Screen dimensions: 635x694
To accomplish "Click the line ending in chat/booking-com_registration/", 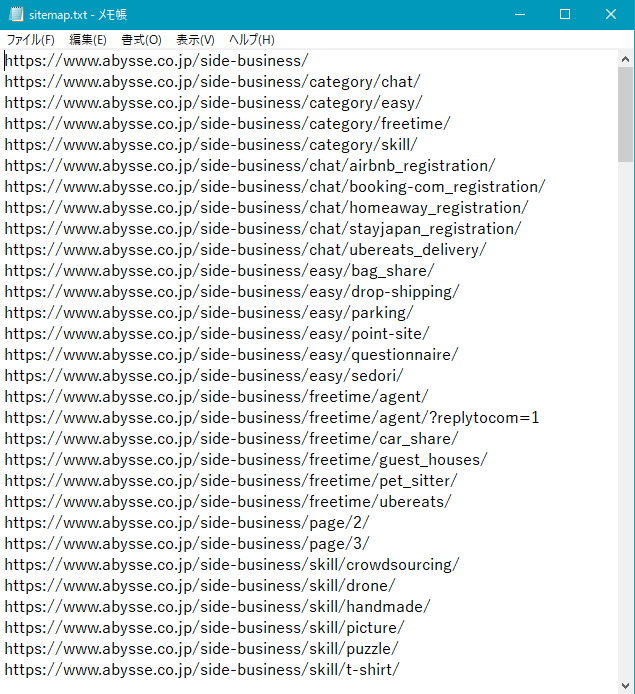I will (275, 187).
